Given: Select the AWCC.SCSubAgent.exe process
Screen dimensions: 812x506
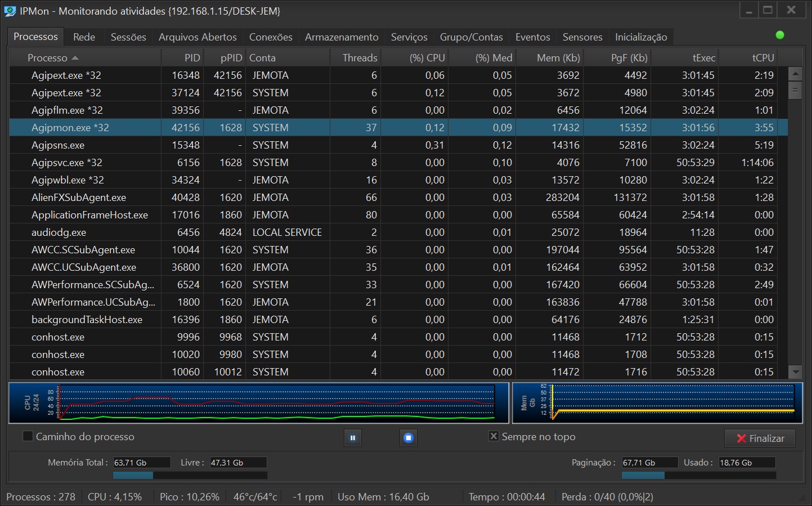Looking at the screenshot, I should tap(398, 250).
